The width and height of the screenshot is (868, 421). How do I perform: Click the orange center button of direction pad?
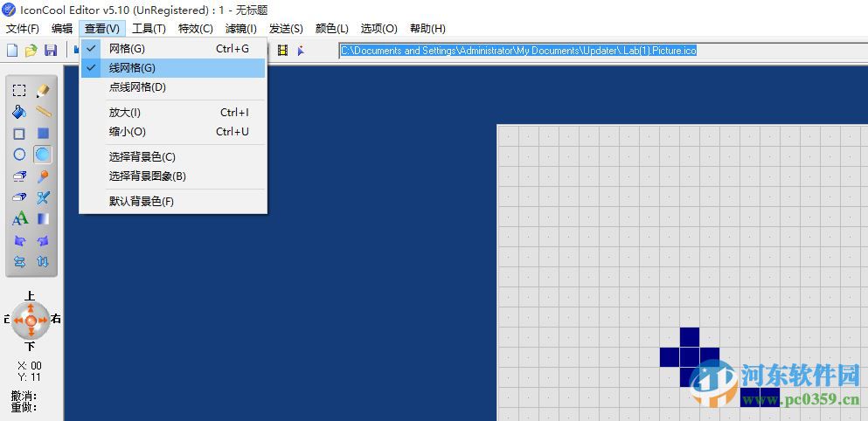tap(31, 321)
